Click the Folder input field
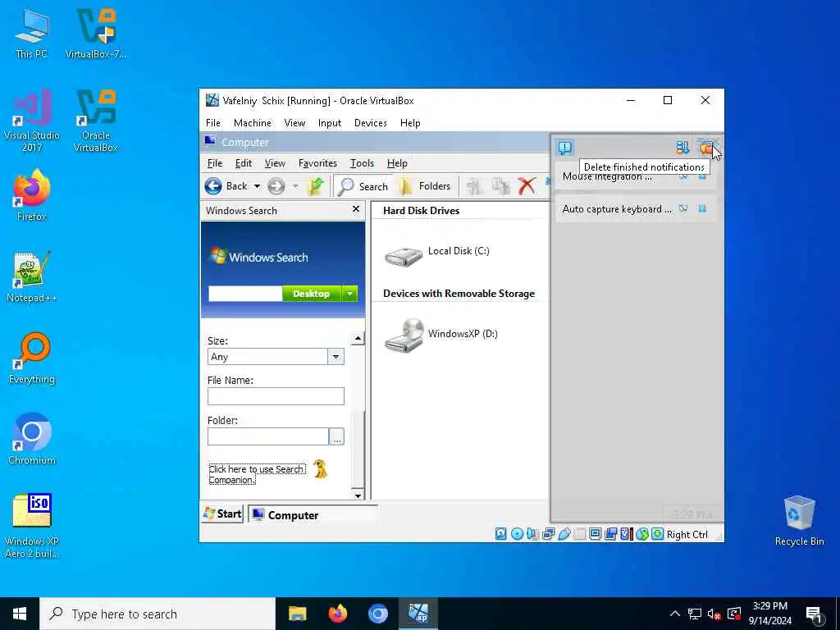This screenshot has width=840, height=630. pos(268,436)
